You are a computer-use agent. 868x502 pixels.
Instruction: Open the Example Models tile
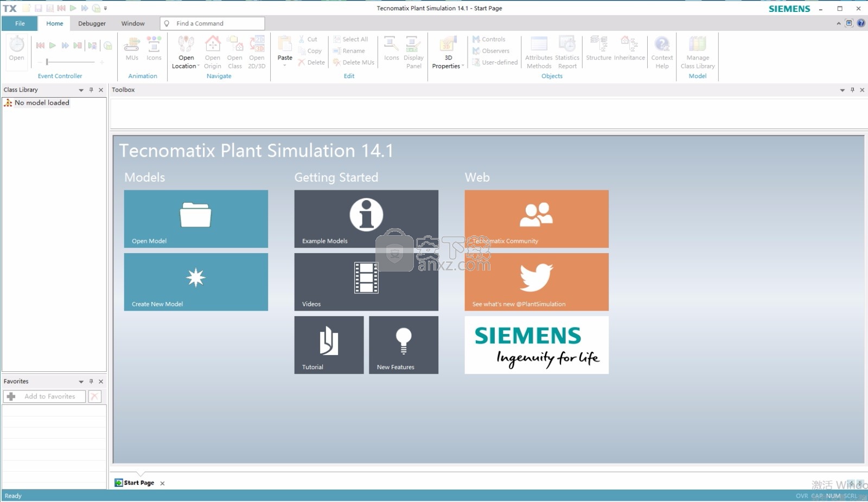point(366,219)
